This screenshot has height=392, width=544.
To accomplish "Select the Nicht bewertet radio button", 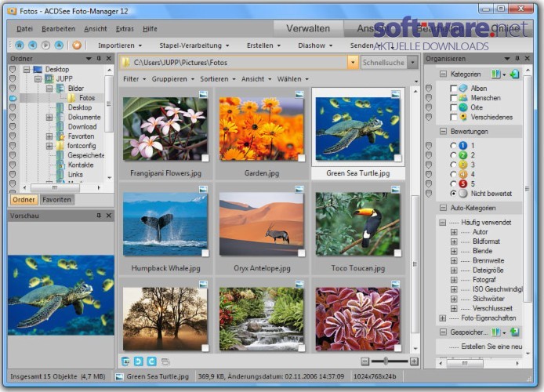I will click(x=453, y=194).
